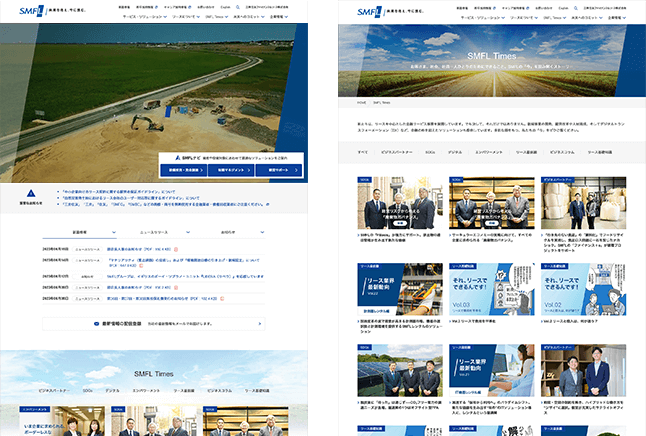Viewport: 646px width, 436px height.
Task: Select the すべて category filter on right page
Action: pos(362,151)
